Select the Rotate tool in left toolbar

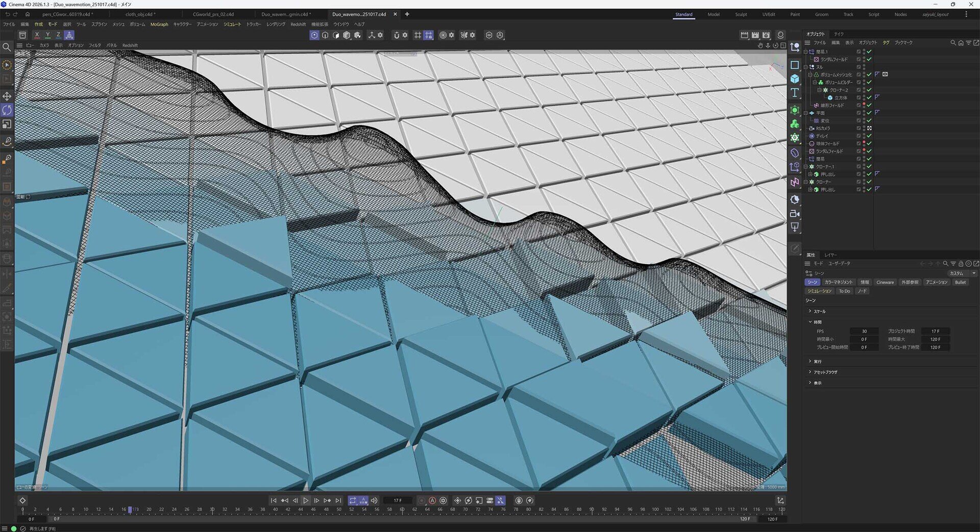[7, 110]
